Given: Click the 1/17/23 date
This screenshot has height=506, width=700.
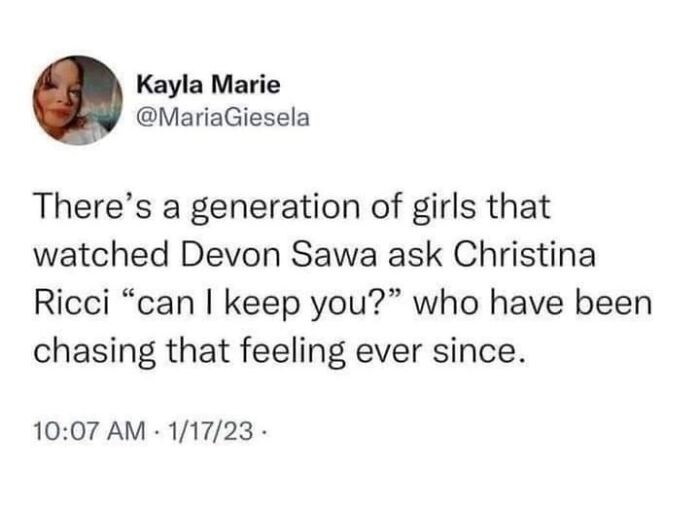Looking at the screenshot, I should 209,431.
